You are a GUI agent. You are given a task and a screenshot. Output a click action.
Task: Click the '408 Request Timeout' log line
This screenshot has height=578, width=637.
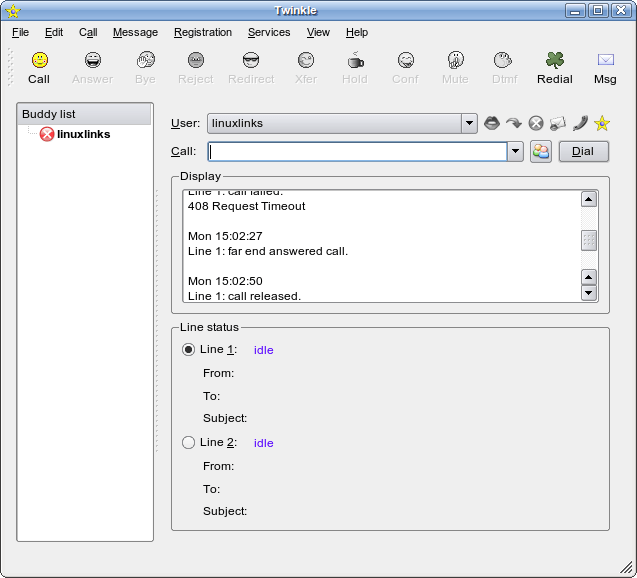(246, 206)
